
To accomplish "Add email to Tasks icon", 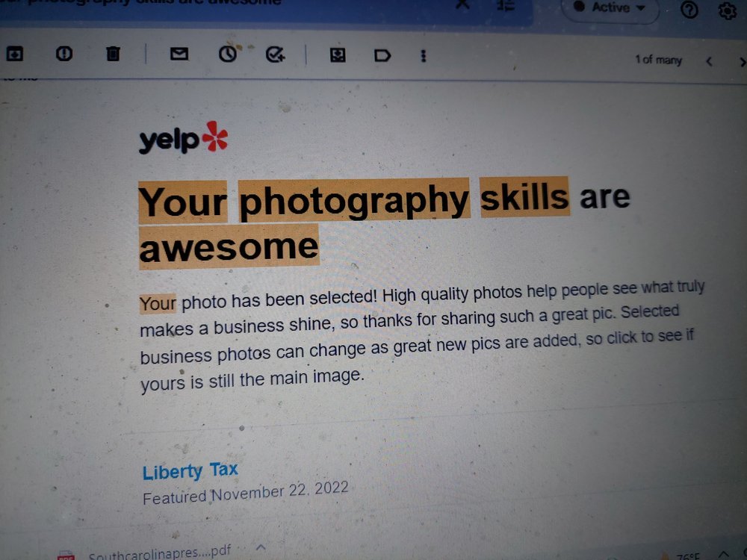I will tap(275, 55).
